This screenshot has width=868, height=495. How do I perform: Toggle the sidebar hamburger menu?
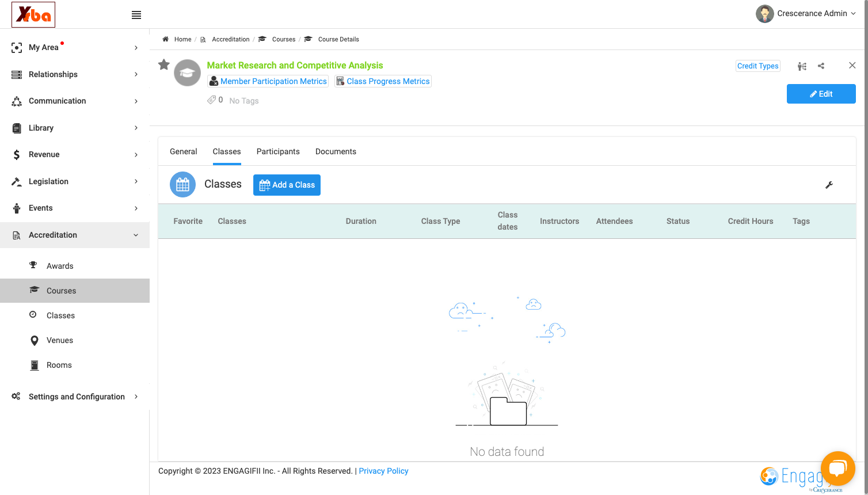click(136, 15)
